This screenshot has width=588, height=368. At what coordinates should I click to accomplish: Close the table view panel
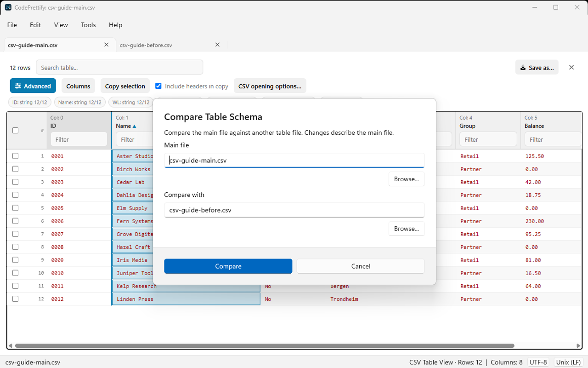(571, 67)
